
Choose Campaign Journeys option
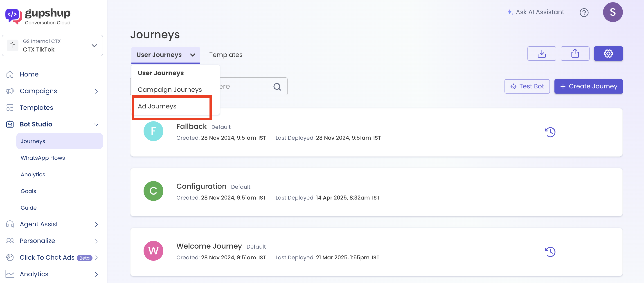pyautogui.click(x=170, y=90)
